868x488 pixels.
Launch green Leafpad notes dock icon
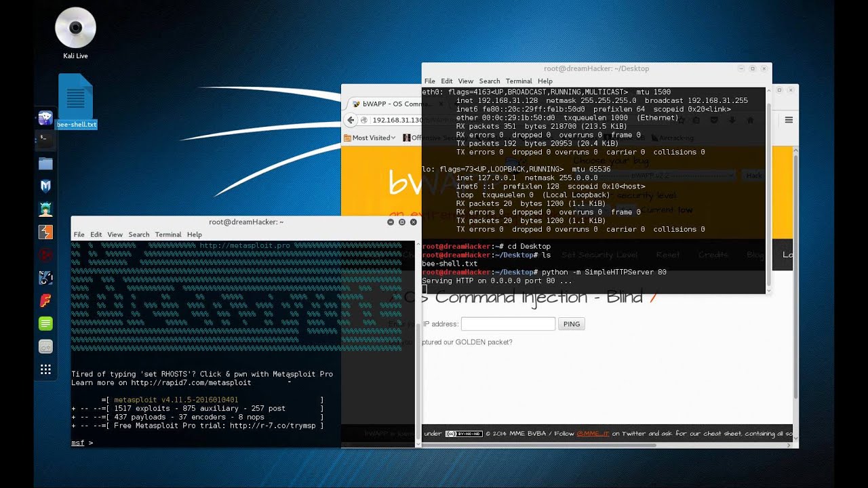click(x=45, y=323)
